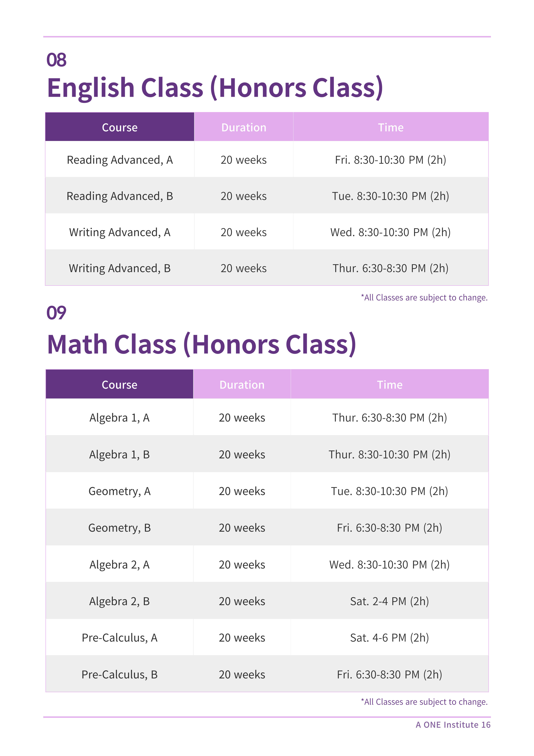Click the "Pre-Calculus, B" course cell

[120, 675]
